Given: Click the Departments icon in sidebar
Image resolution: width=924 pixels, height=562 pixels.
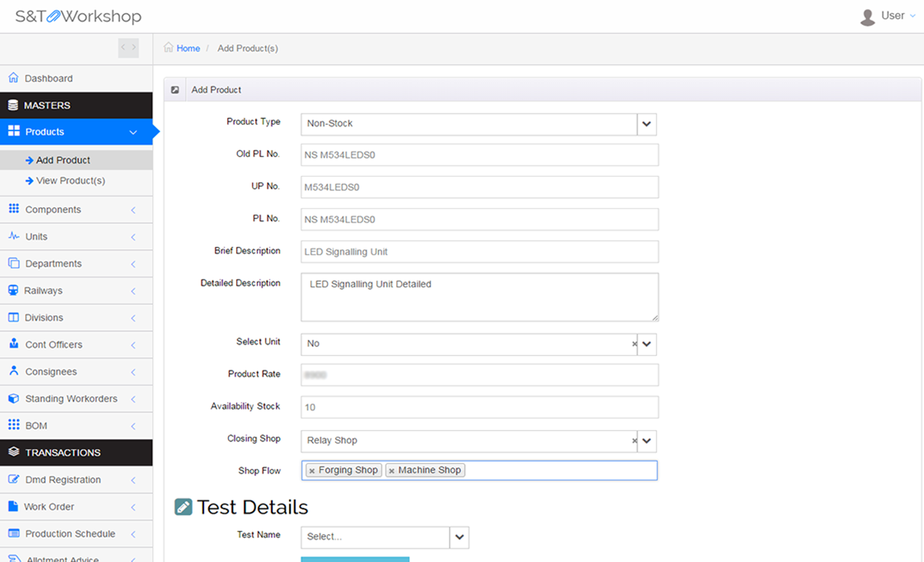Looking at the screenshot, I should coord(14,263).
